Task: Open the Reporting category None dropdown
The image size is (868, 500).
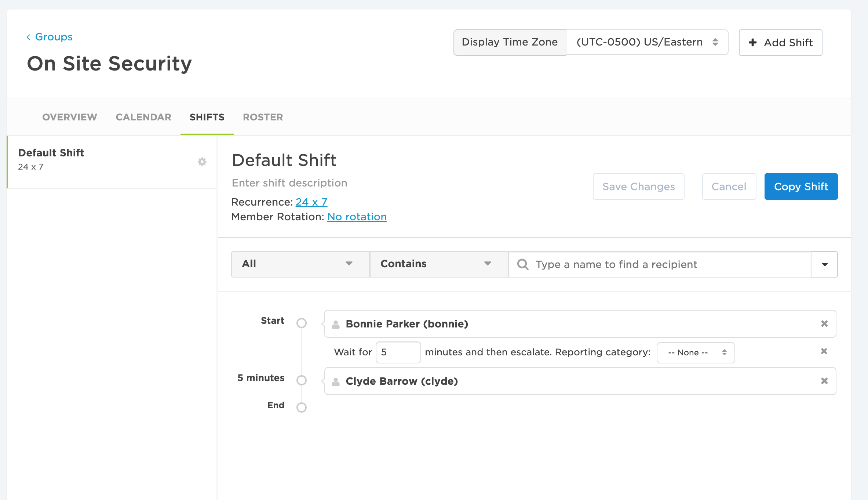Action: [695, 352]
